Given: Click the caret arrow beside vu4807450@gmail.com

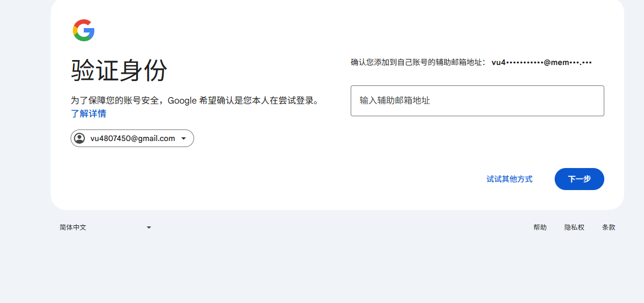Looking at the screenshot, I should point(184,138).
